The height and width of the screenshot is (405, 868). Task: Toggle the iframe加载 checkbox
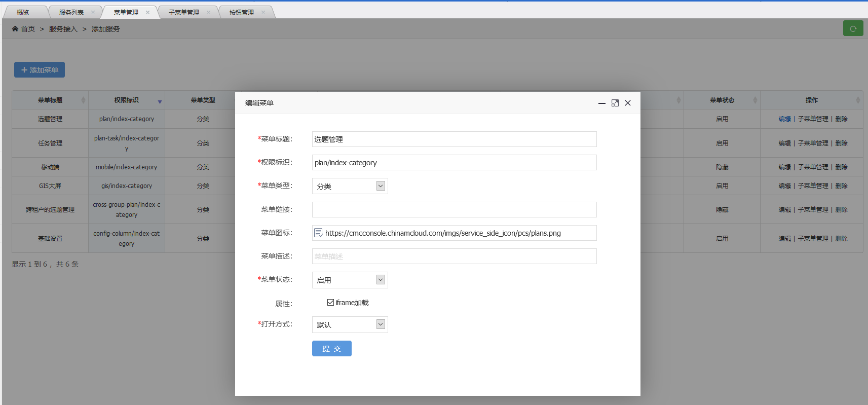click(330, 303)
